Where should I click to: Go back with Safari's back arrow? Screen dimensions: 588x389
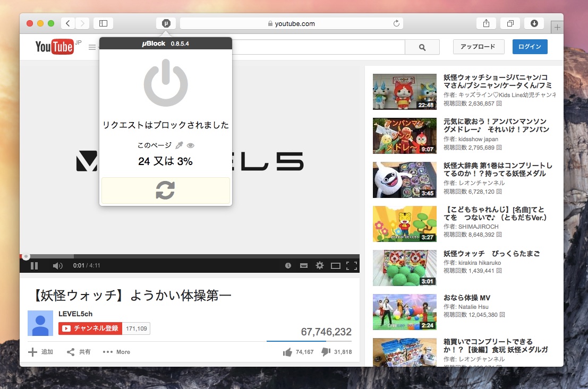[x=68, y=23]
